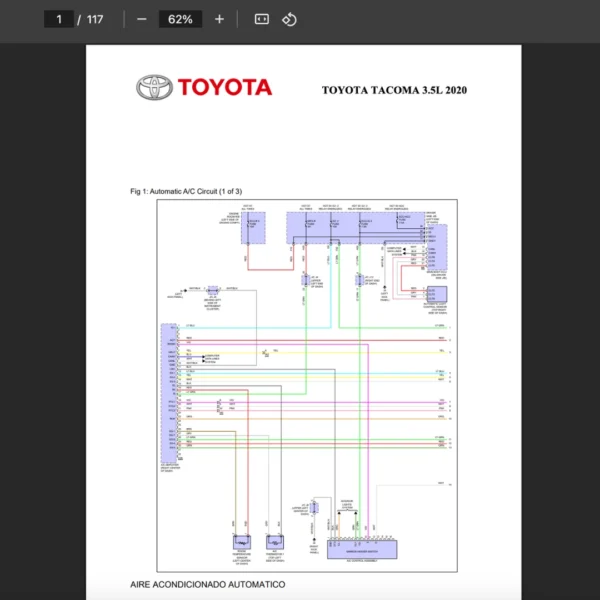
Task: Click the A/C thermistor symbol in diagram
Action: [x=275, y=542]
